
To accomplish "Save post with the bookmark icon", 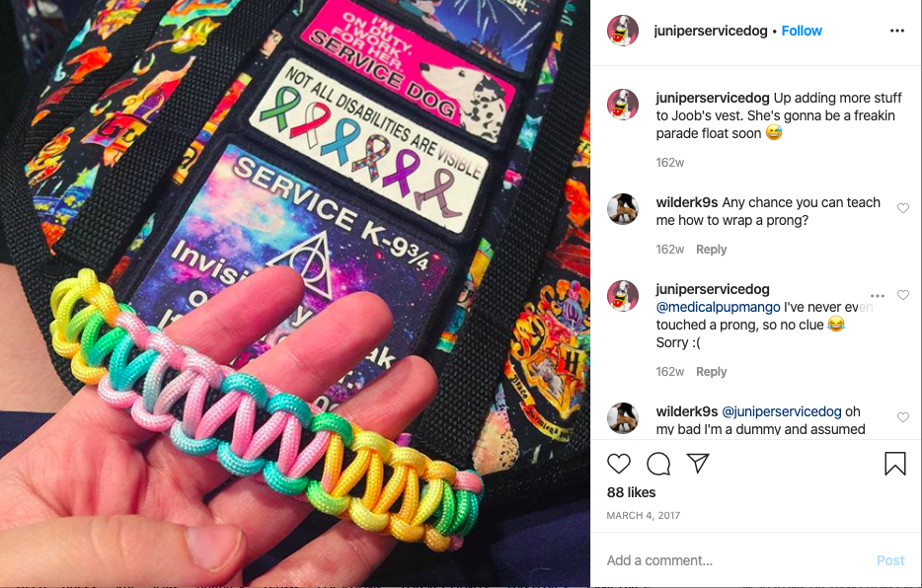I will click(895, 464).
